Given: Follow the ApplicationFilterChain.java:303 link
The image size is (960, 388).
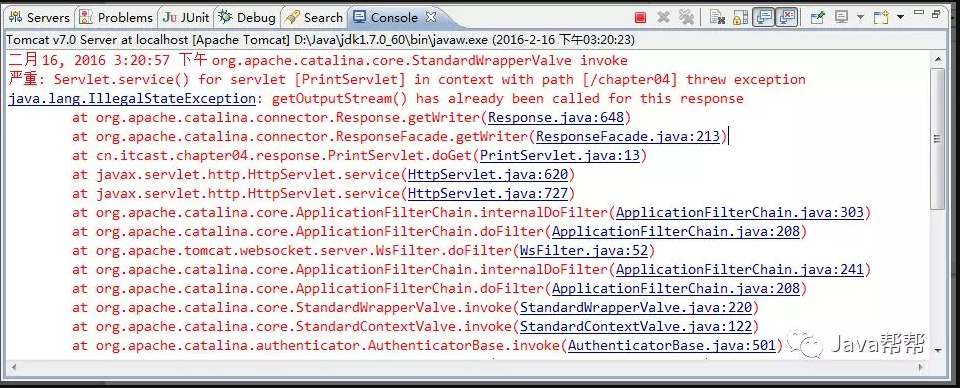Looking at the screenshot, I should [x=740, y=213].
